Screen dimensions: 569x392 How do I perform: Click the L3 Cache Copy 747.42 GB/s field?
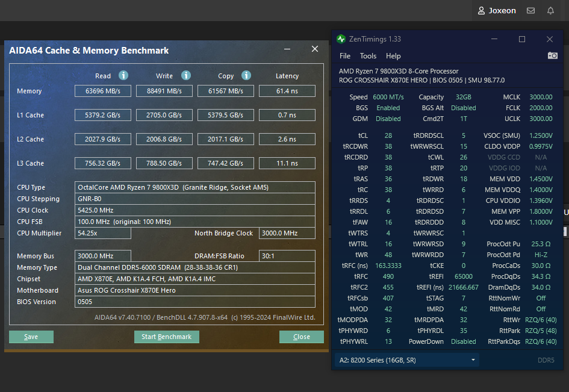tap(225, 163)
